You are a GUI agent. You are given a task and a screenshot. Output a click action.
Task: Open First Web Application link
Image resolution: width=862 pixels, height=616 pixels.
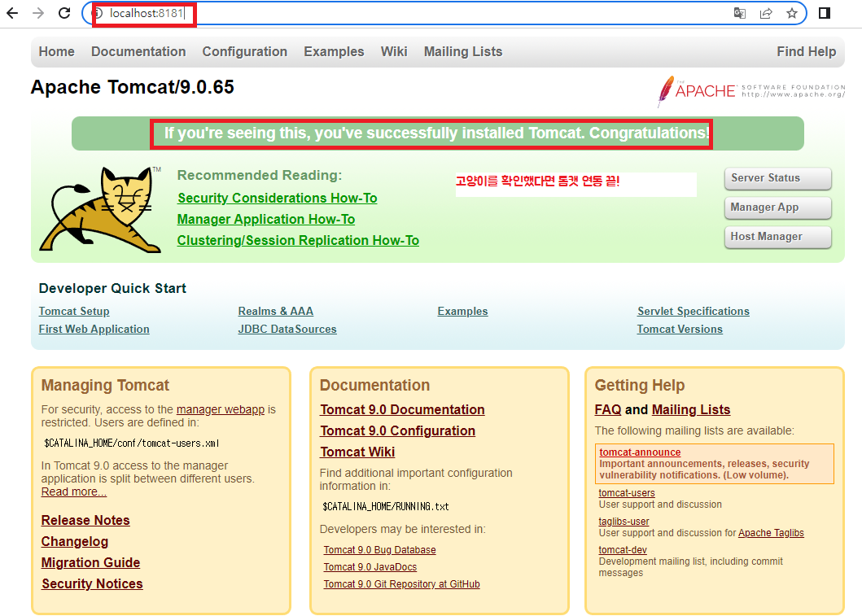click(94, 329)
